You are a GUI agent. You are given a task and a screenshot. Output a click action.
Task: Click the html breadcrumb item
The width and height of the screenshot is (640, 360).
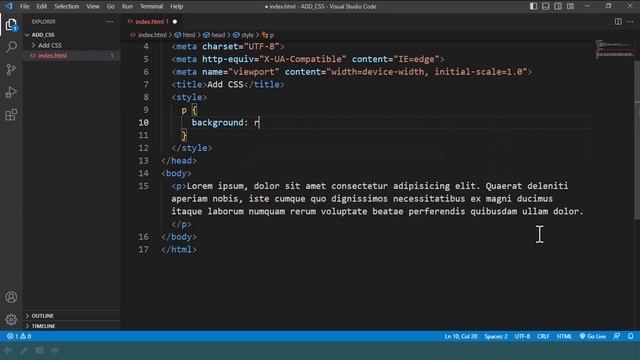click(185, 35)
